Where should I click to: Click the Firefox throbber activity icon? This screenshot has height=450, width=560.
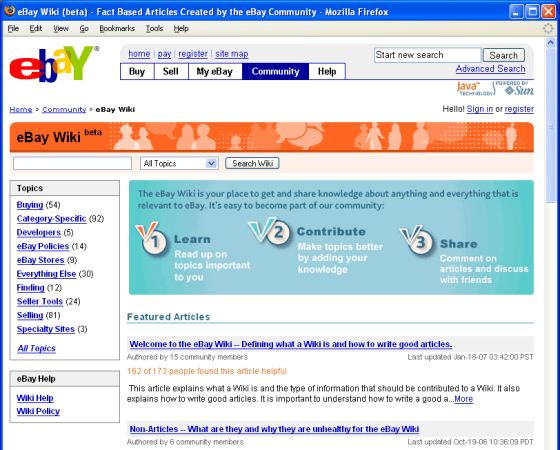(x=548, y=28)
